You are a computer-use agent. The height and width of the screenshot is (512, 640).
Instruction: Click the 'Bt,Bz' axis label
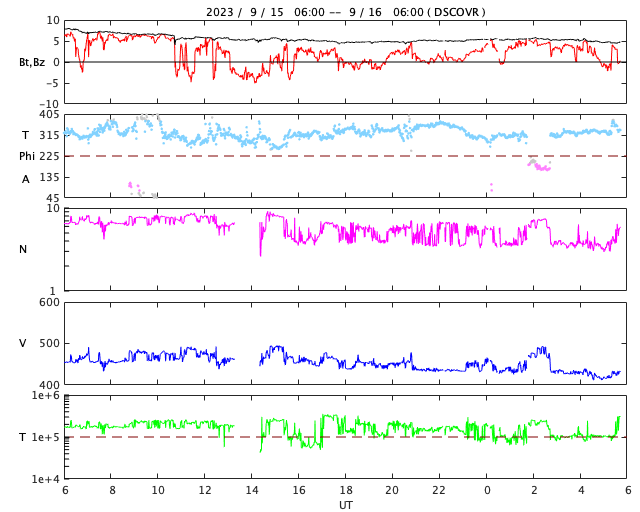click(x=32, y=62)
